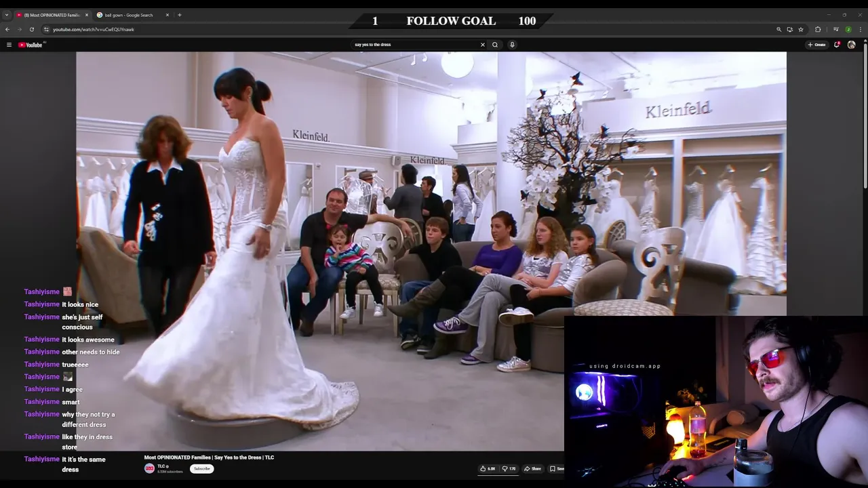
Task: Click the video player area
Action: pos(431,251)
